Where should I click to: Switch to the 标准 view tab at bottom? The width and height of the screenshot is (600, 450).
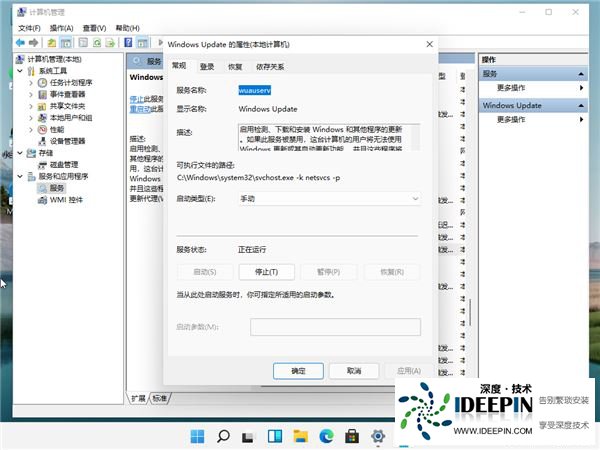click(x=160, y=398)
